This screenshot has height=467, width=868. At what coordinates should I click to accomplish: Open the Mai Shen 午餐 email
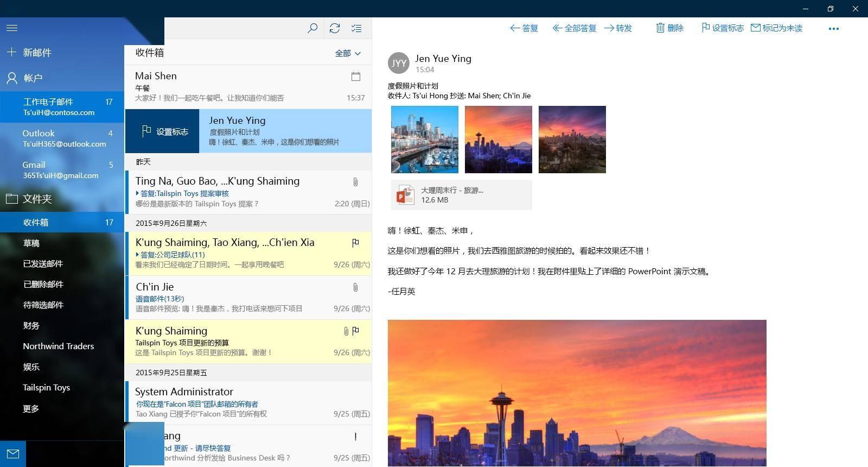coord(248,87)
